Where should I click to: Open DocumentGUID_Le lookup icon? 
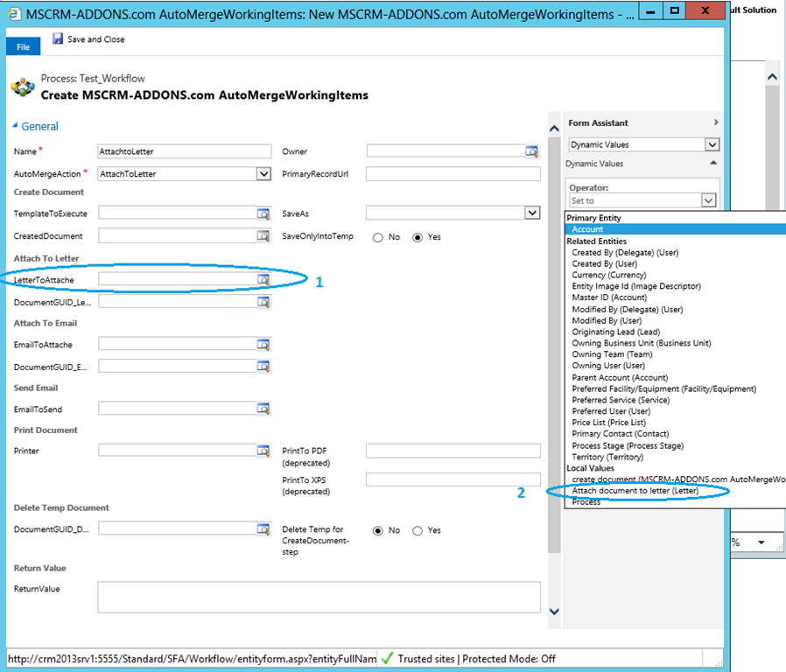coord(263,302)
